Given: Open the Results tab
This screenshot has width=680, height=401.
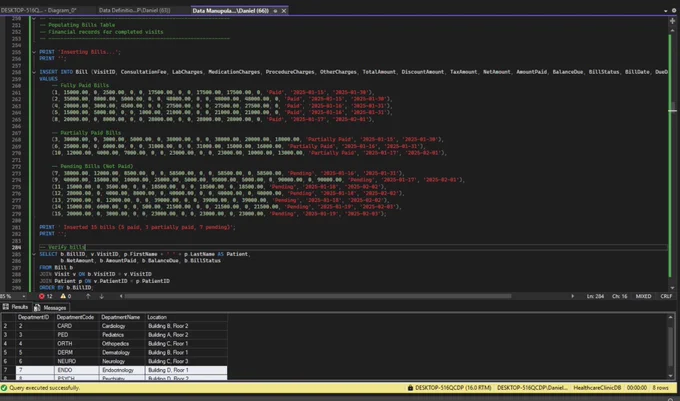Looking at the screenshot, I should click(16, 307).
